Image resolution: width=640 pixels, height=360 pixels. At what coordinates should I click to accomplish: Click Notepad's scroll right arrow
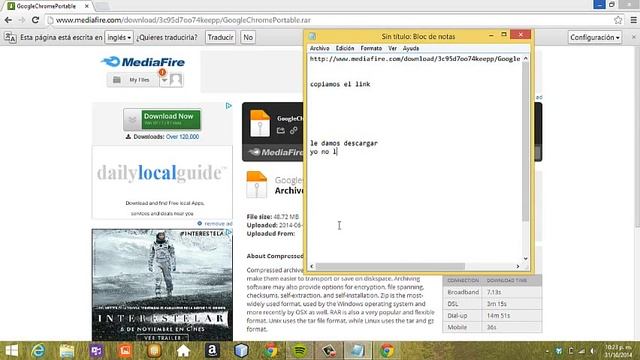click(518, 266)
